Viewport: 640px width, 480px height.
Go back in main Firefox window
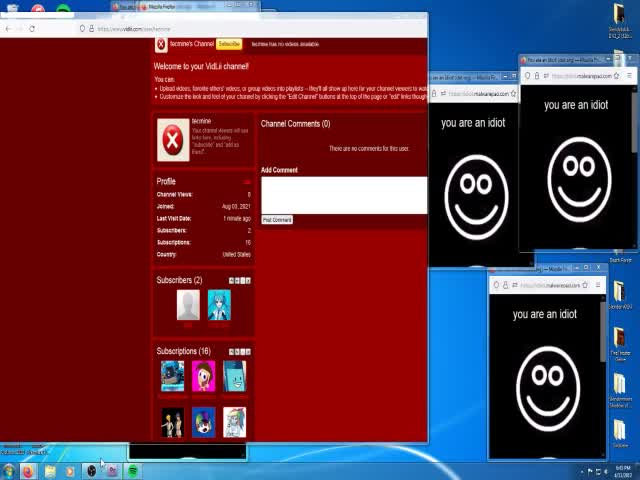pos(8,29)
